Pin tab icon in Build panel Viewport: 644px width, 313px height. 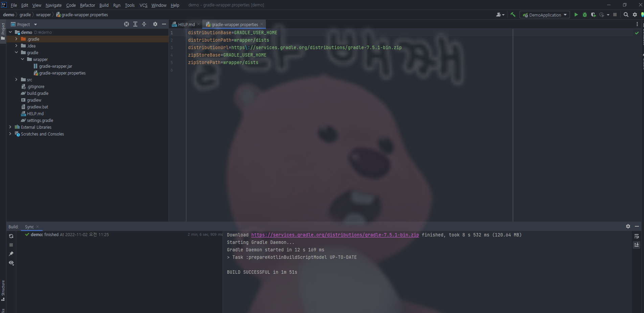coord(11,254)
